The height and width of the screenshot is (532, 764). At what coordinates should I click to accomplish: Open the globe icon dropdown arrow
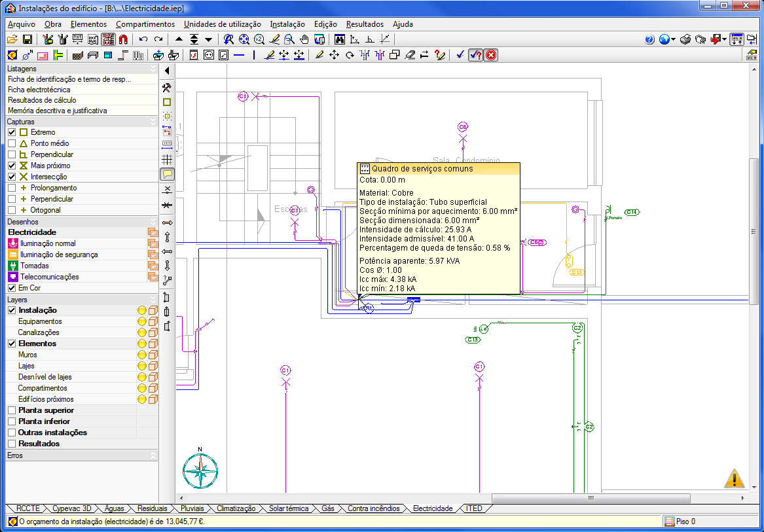(673, 40)
